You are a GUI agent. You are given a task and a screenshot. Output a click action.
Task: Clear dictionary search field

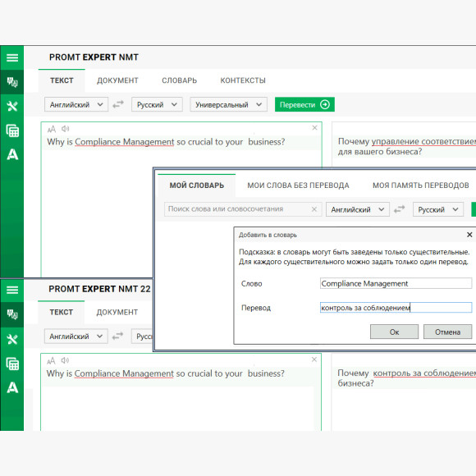click(314, 209)
